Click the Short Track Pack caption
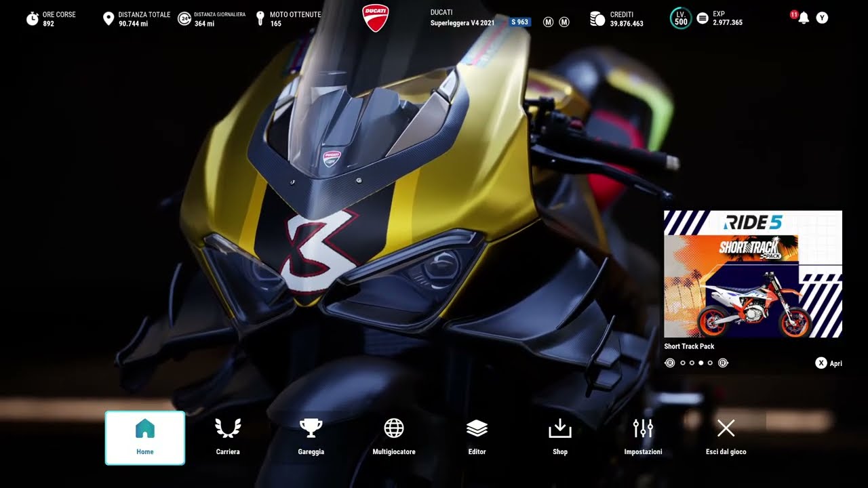Screen dimensions: 868x488 click(x=689, y=346)
